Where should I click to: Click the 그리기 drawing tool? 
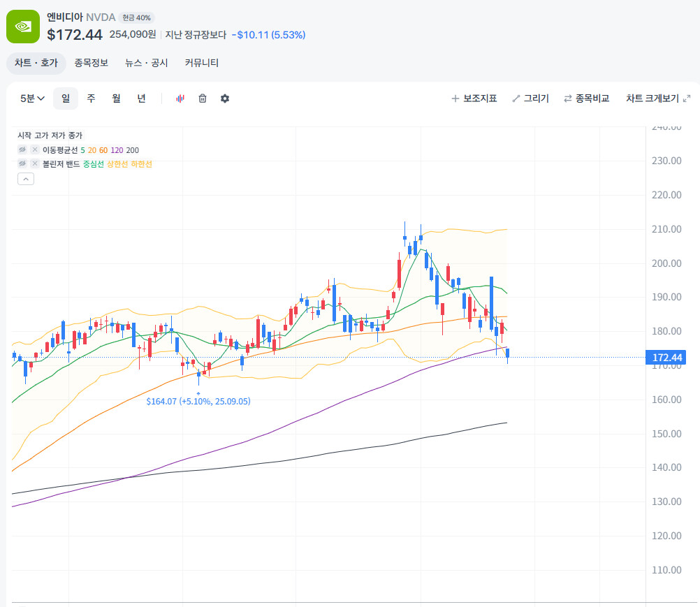pyautogui.click(x=530, y=98)
